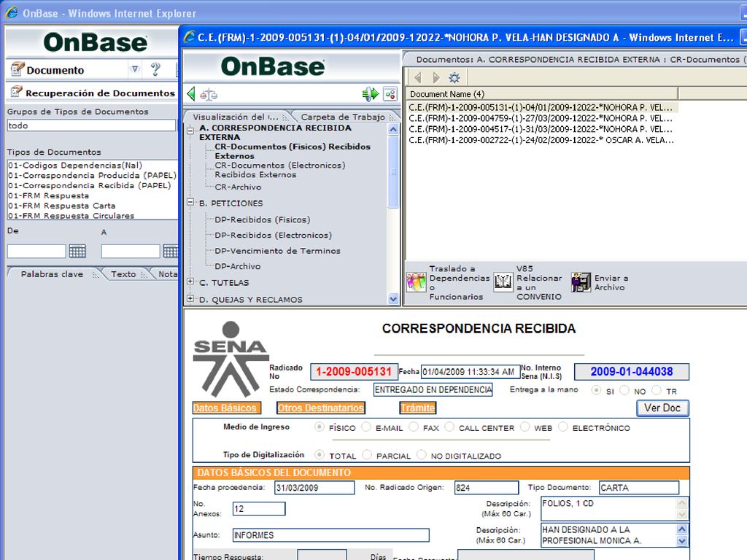Click the Enviar a Archivo icon
This screenshot has height=560, width=747.
pyautogui.click(x=581, y=282)
